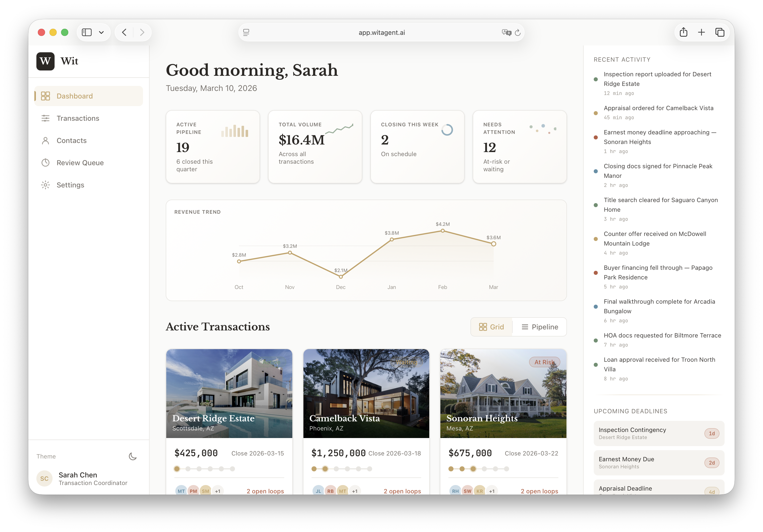
Task: Click the Review Queue clock icon
Action: tap(46, 162)
